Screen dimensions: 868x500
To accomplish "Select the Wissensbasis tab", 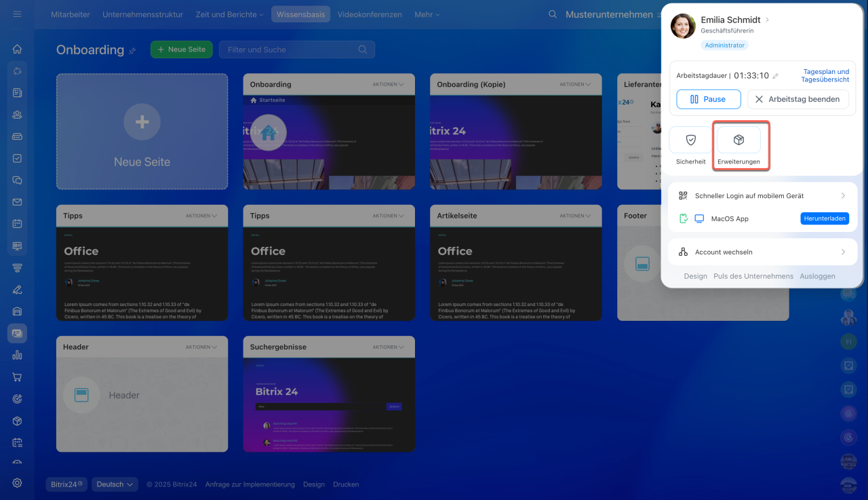I will (x=300, y=14).
